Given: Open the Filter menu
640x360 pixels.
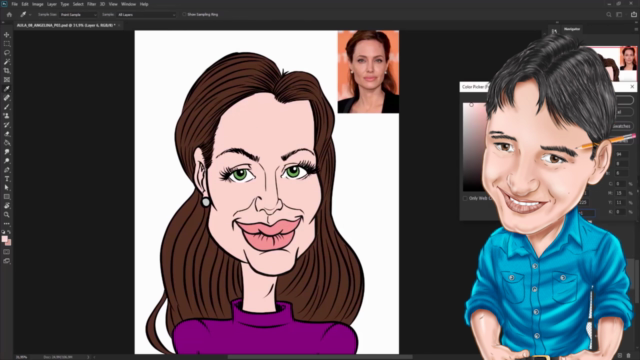Looking at the screenshot, I should point(91,4).
